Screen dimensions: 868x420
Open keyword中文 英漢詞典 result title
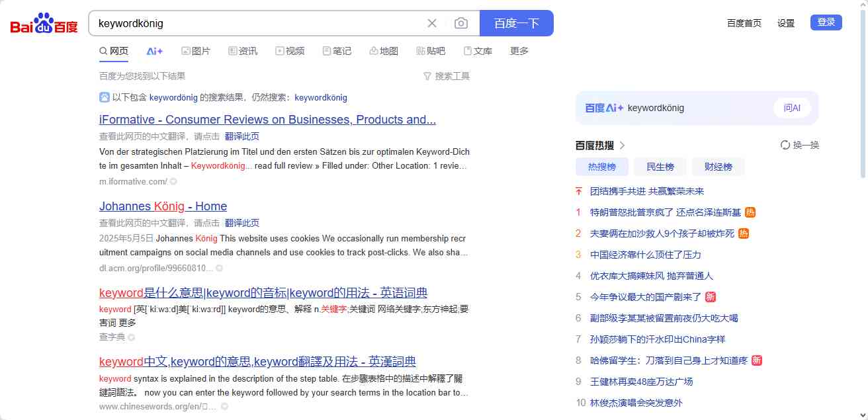257,362
